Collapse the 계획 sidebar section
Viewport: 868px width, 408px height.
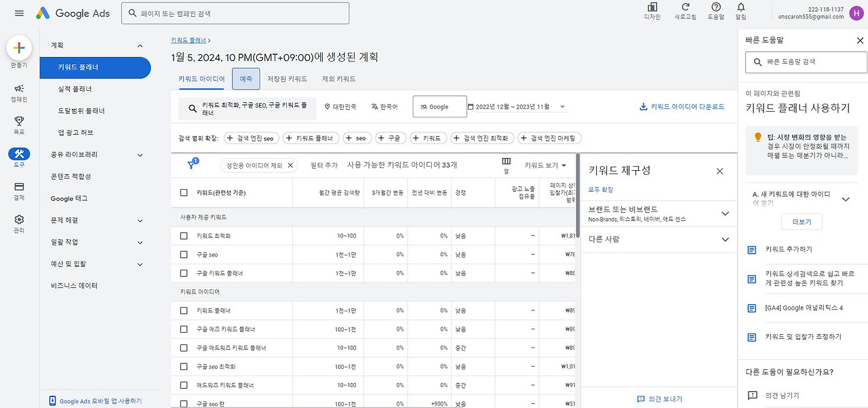[140, 46]
